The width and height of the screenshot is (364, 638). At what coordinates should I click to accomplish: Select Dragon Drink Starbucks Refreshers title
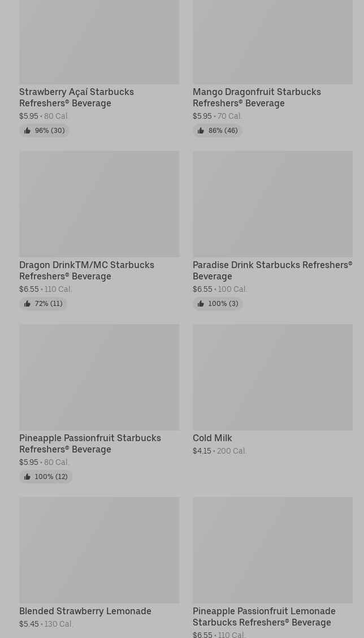(86, 270)
